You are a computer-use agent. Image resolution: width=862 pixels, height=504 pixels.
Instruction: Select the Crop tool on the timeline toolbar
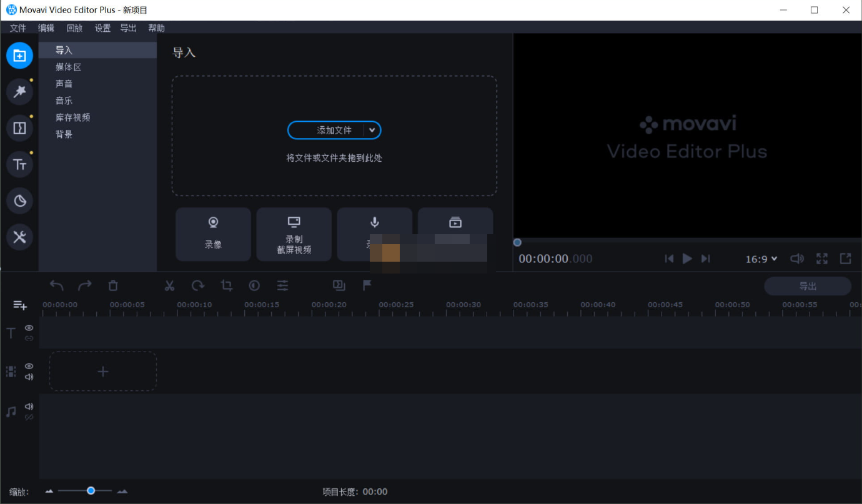[x=226, y=285]
